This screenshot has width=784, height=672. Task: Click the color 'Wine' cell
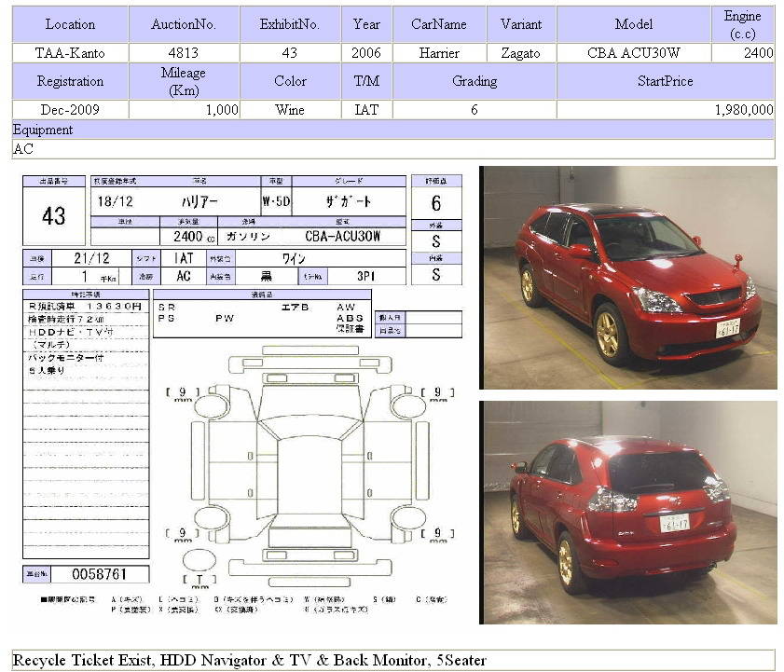click(290, 109)
